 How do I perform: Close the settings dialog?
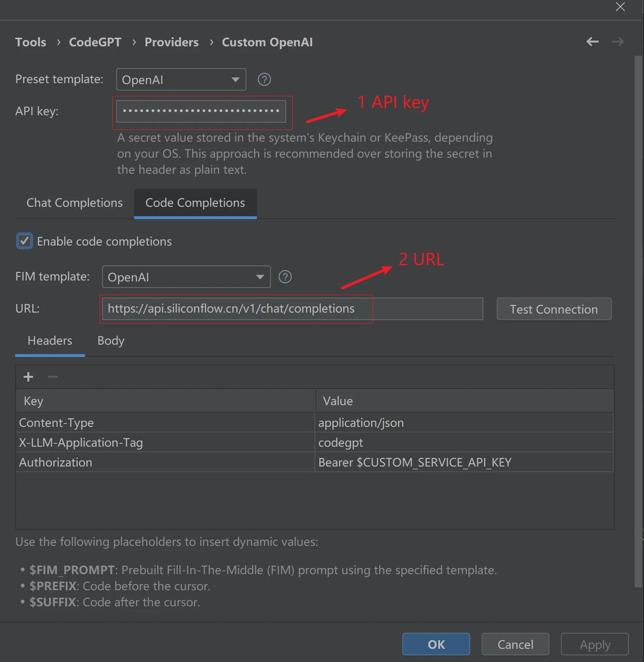pyautogui.click(x=620, y=6)
